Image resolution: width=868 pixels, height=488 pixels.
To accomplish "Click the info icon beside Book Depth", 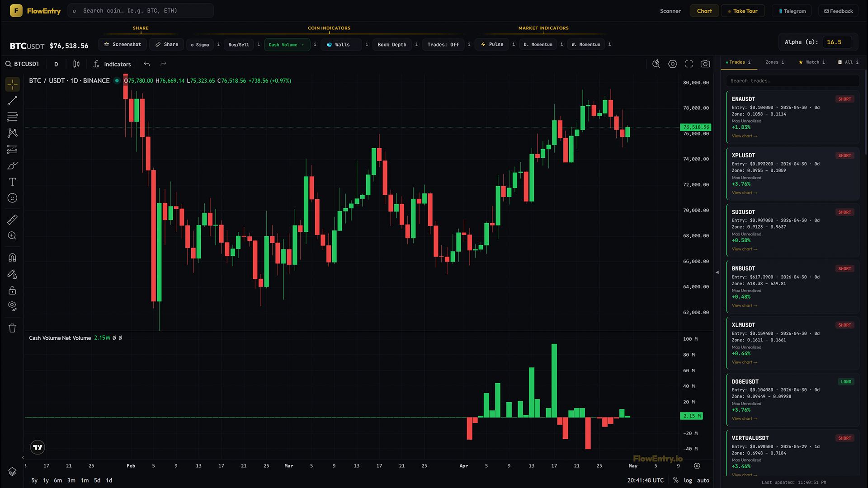I will coord(416,45).
